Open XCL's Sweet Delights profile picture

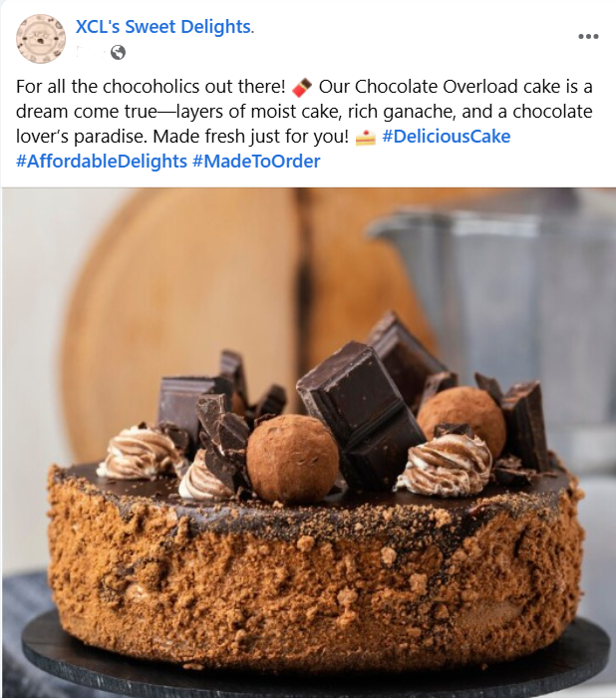click(41, 39)
